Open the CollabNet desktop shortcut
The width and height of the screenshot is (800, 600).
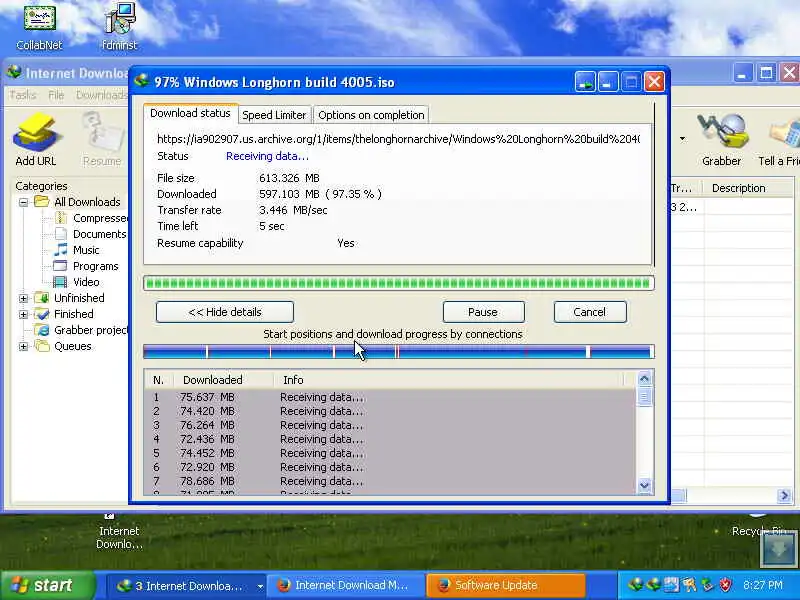pos(39,27)
